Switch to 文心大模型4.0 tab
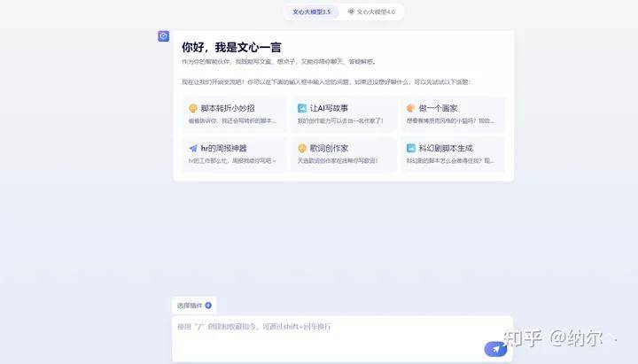 pyautogui.click(x=371, y=12)
